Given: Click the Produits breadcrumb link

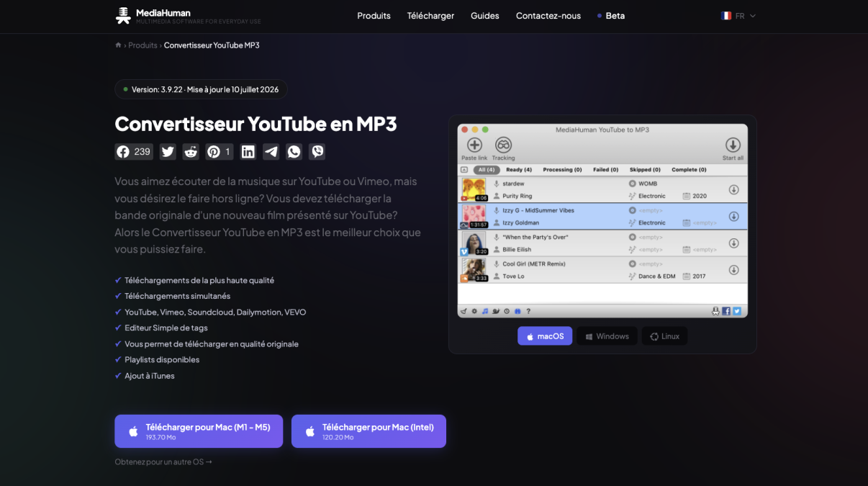Looking at the screenshot, I should pos(143,45).
